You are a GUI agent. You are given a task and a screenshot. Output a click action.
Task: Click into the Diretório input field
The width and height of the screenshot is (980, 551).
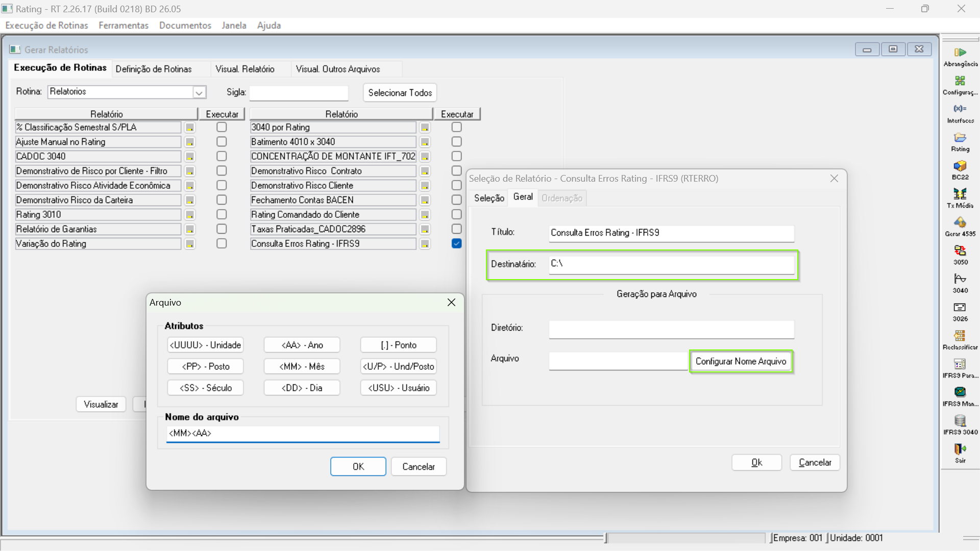click(671, 329)
